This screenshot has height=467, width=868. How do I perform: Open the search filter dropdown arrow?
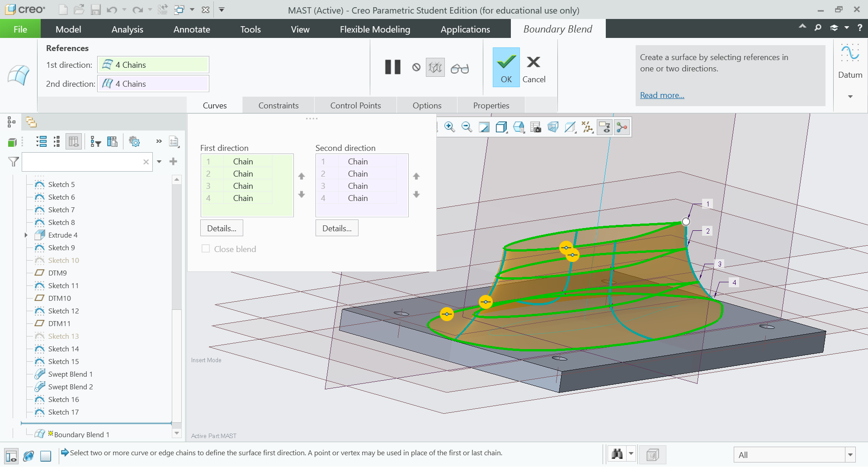click(159, 162)
